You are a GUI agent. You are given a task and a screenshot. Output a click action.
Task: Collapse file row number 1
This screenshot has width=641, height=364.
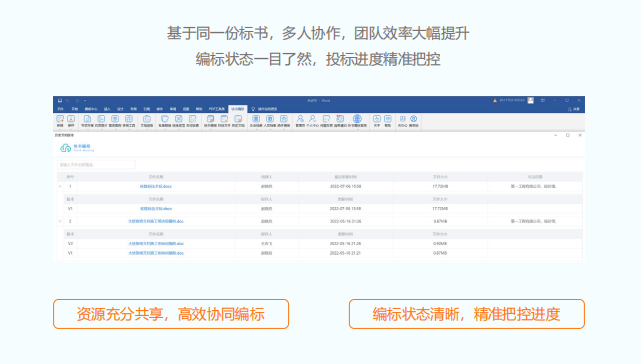pos(60,186)
